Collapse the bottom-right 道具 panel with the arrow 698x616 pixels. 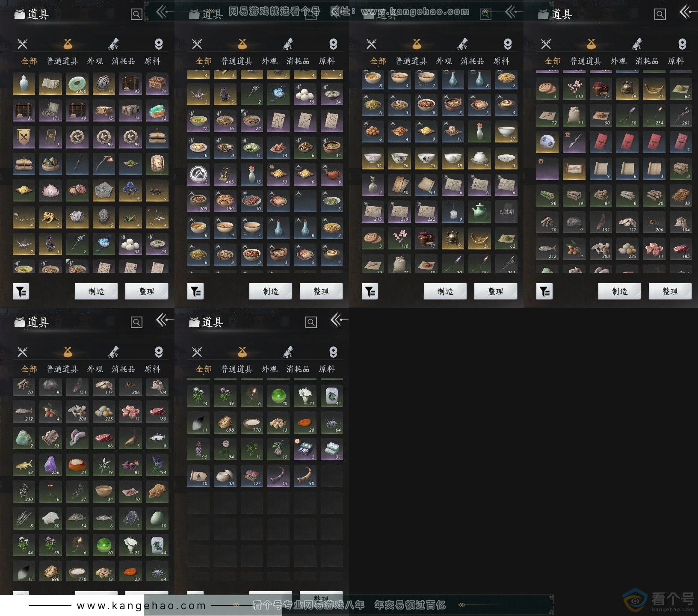click(339, 320)
